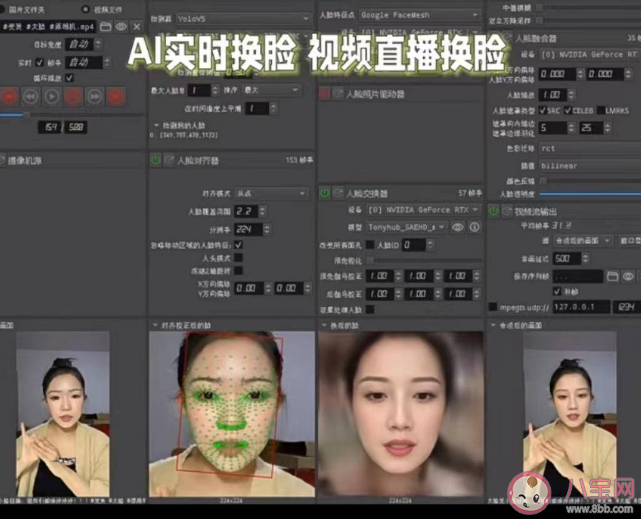Viewport: 641px width, 519px height.
Task: Click the 预先锐化 slider
Action: [424, 260]
